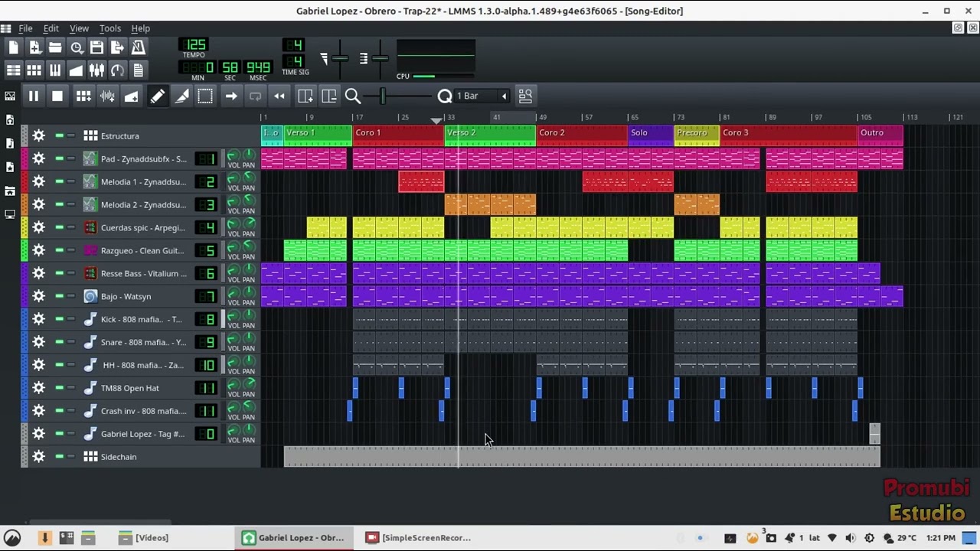Stop song playback
The image size is (980, 551).
pyautogui.click(x=57, y=96)
